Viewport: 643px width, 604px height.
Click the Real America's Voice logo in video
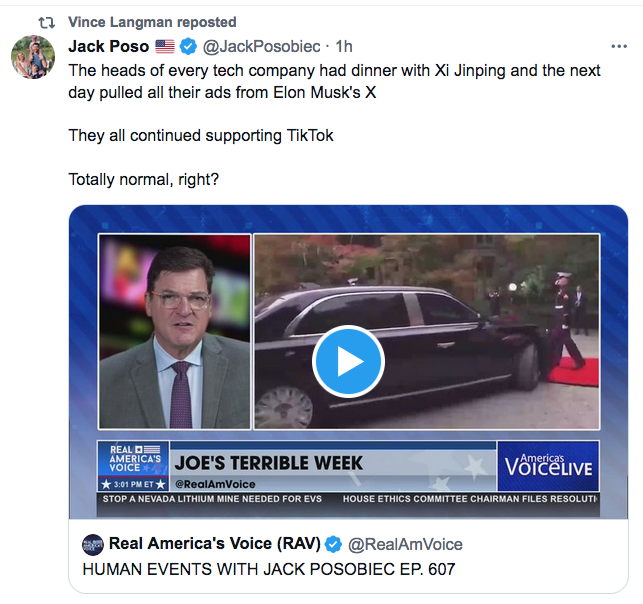pyautogui.click(x=131, y=459)
